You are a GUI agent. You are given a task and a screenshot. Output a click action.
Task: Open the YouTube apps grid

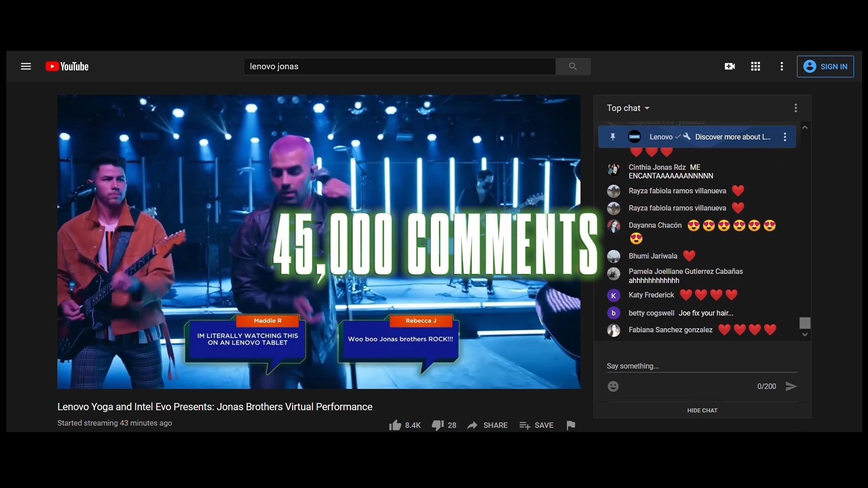coord(755,66)
